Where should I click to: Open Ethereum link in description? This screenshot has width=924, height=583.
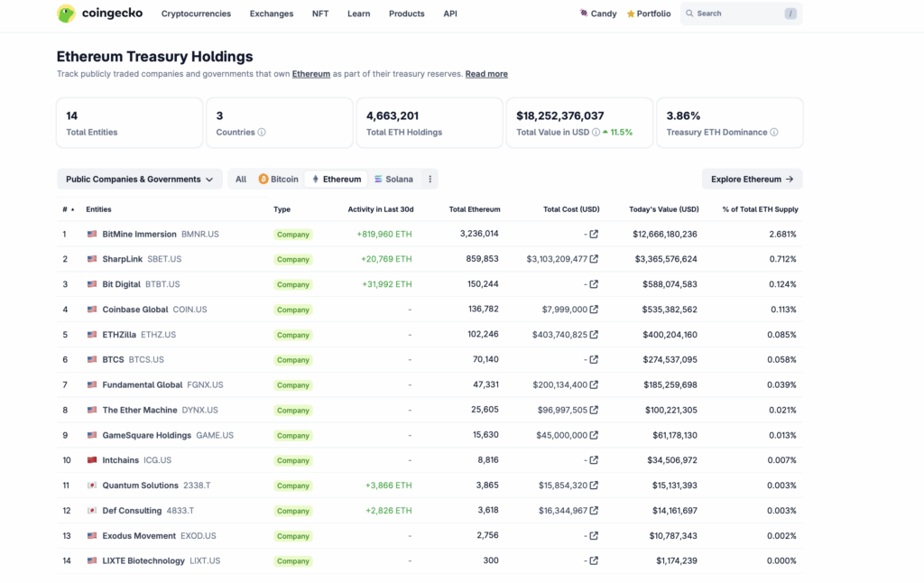[311, 74]
